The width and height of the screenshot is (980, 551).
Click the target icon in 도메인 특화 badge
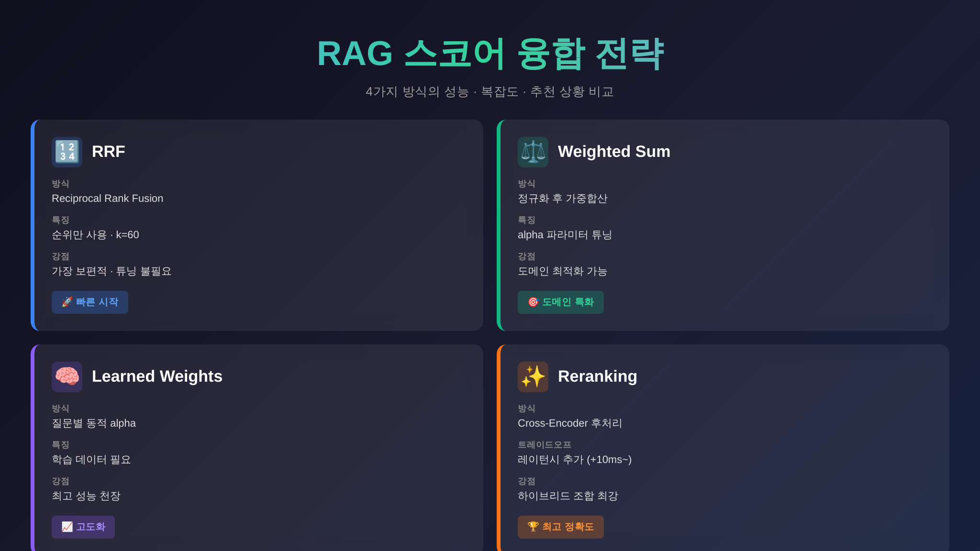point(533,302)
